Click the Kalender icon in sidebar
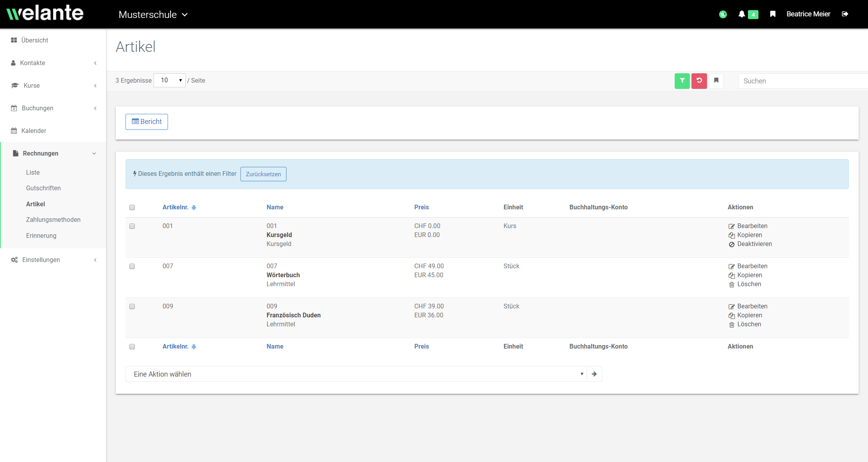Screen dimensions: 868x462 [14, 131]
